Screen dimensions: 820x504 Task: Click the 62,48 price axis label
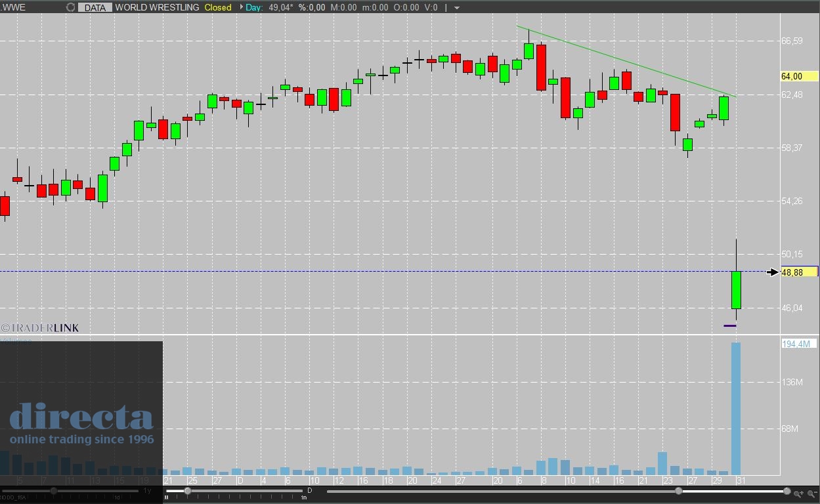click(x=792, y=94)
